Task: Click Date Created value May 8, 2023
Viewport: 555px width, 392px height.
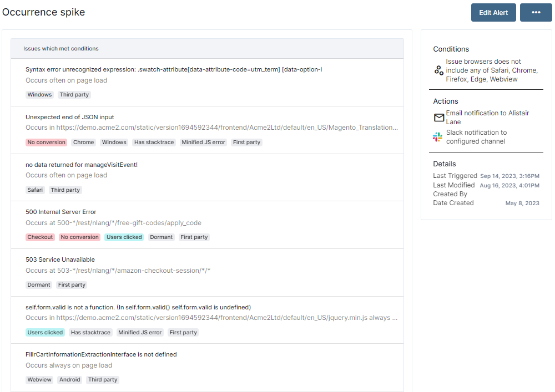Action: click(522, 203)
